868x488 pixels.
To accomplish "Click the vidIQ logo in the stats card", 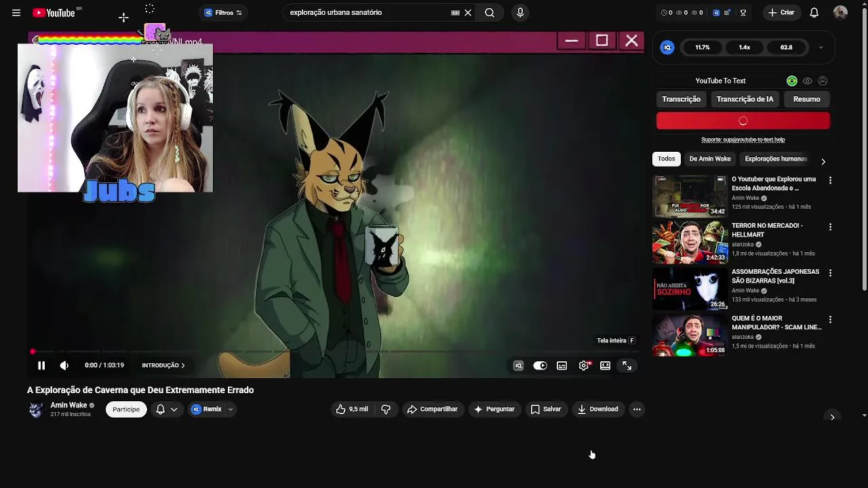I will click(x=667, y=47).
